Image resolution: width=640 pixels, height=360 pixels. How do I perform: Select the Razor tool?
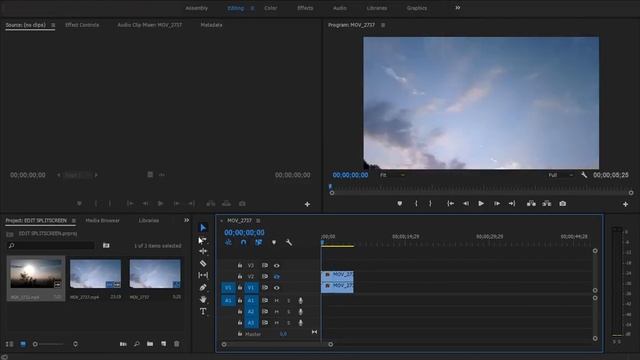tap(203, 263)
